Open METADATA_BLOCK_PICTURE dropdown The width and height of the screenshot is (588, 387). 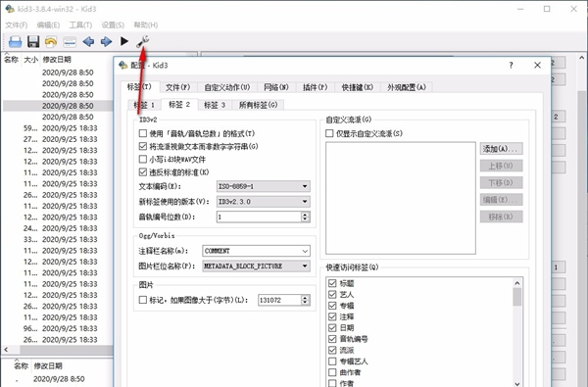tap(257, 266)
